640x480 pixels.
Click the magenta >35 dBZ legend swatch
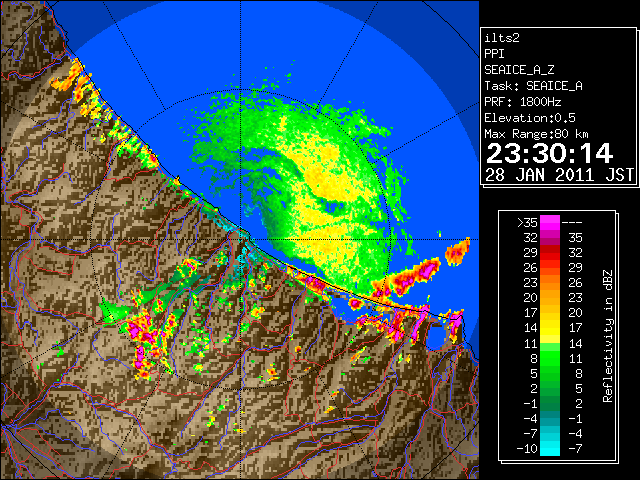(550, 222)
